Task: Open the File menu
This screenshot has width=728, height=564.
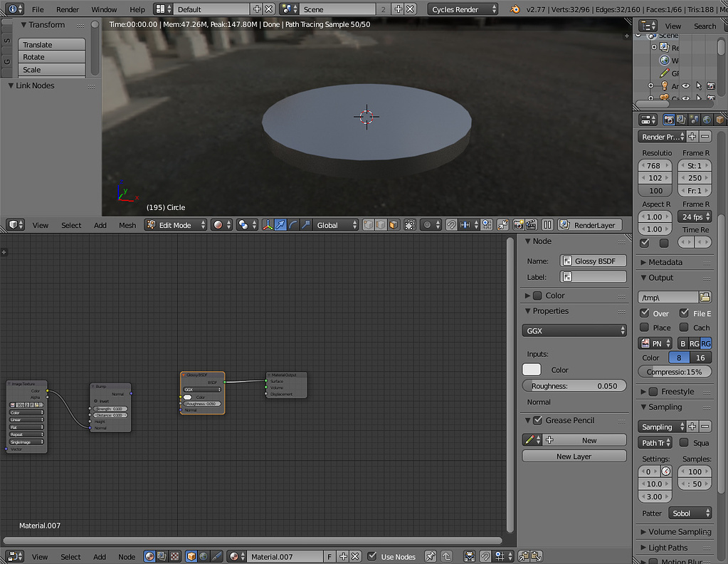Action: [x=38, y=9]
